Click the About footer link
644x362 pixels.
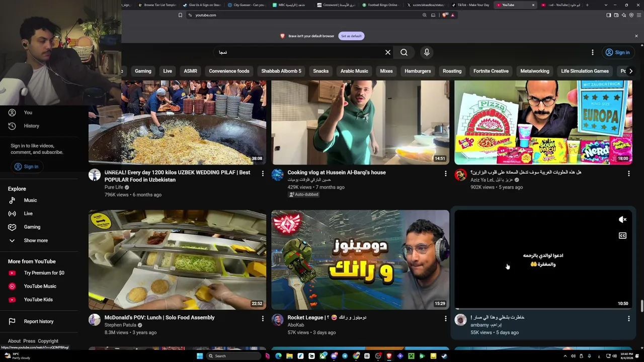14,341
